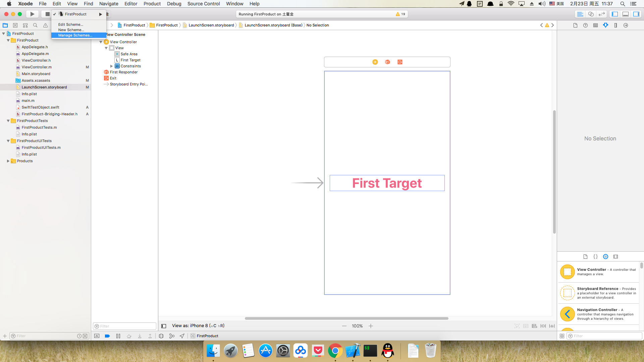644x362 pixels.
Task: Open the issue navigator warning icon
Action: click(x=45, y=25)
